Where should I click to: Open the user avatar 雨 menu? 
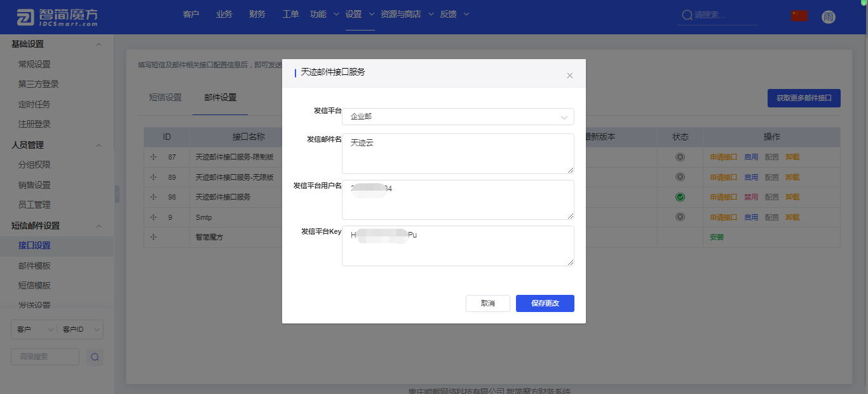pos(828,17)
